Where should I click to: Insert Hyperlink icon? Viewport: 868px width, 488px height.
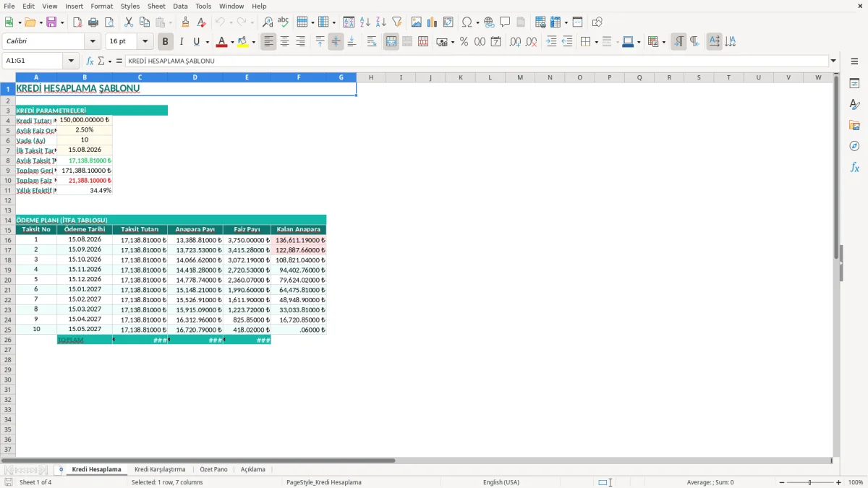pos(489,22)
